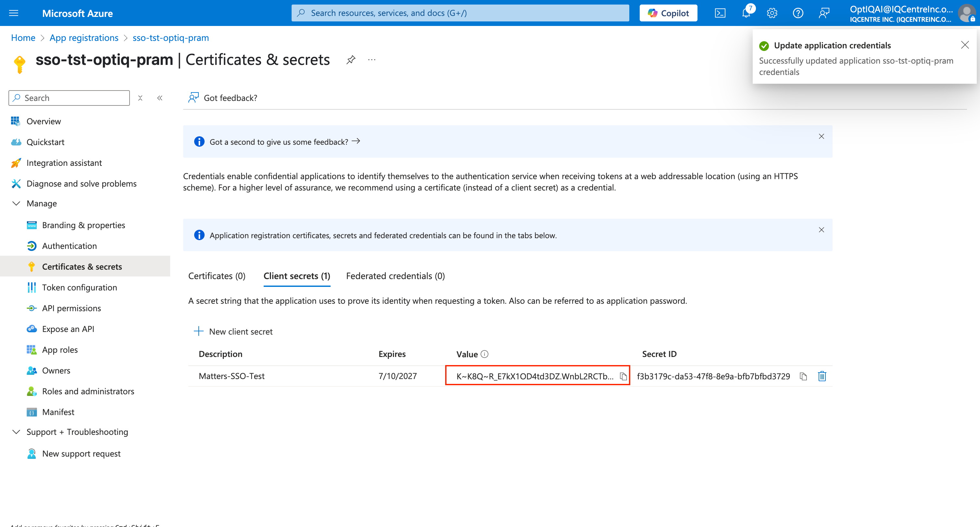Collapse the sidebar menu pane
The width and height of the screenshot is (980, 527).
click(160, 98)
